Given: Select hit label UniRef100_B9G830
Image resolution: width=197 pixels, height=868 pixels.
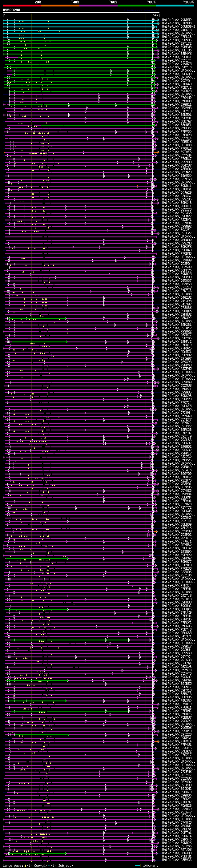Looking at the screenshot, I should [177, 795].
